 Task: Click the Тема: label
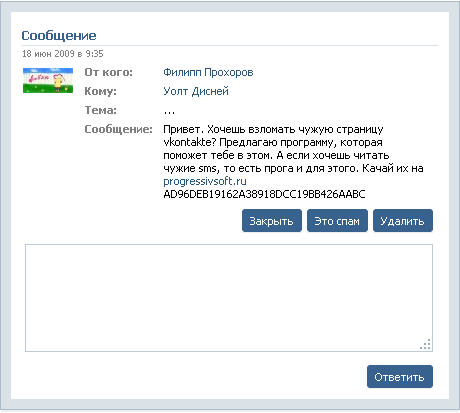click(x=101, y=110)
